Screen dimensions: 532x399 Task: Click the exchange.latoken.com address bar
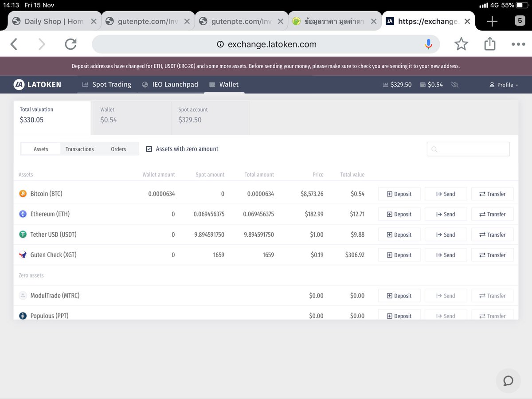266,44
